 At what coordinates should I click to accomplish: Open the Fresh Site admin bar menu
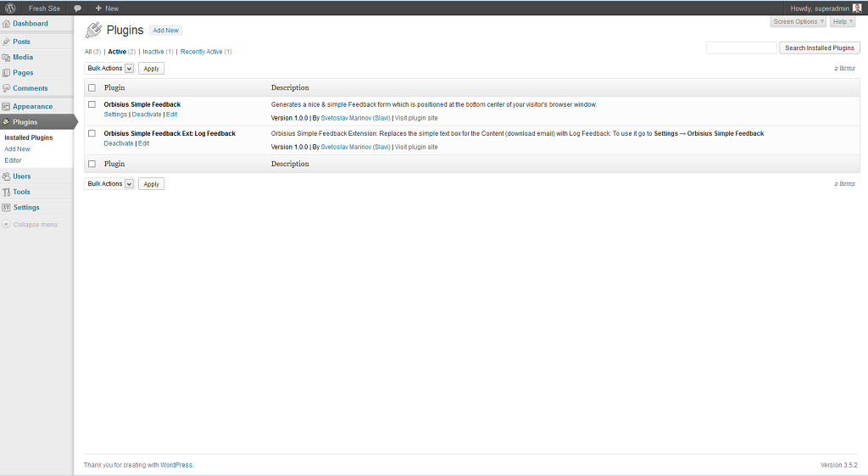(x=44, y=8)
